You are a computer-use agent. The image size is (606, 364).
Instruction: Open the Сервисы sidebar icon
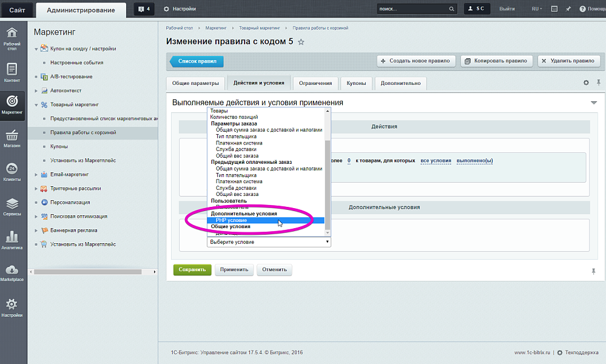point(12,206)
